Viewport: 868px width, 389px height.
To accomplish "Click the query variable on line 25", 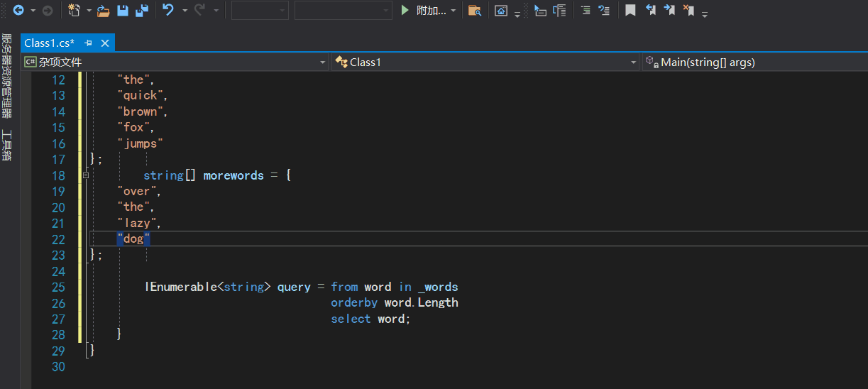I will [x=294, y=287].
